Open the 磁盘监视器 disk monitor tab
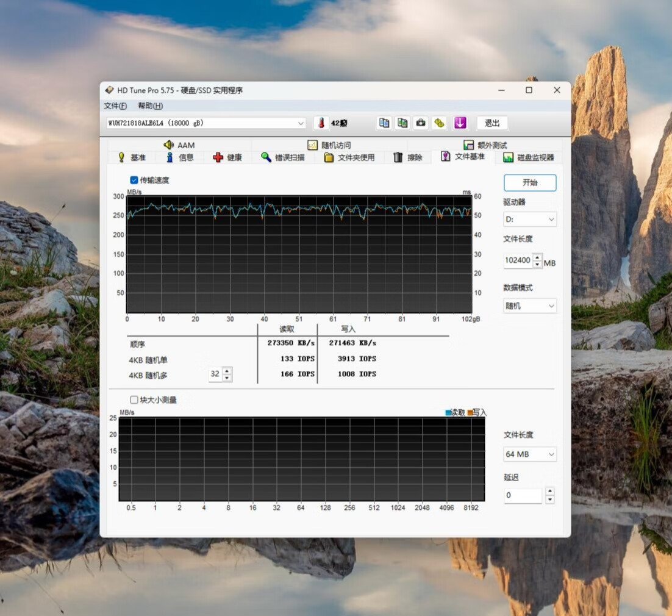Viewport: 672px width, 616px height. [x=529, y=157]
